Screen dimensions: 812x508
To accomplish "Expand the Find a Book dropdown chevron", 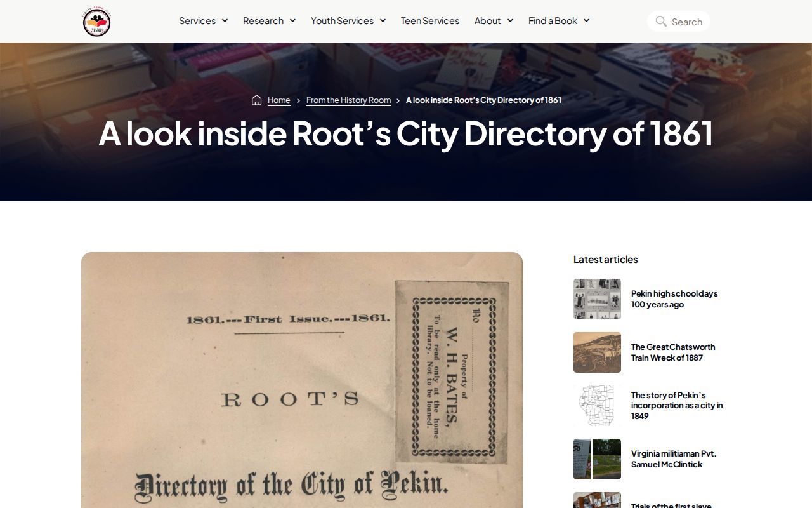I will click(x=586, y=21).
